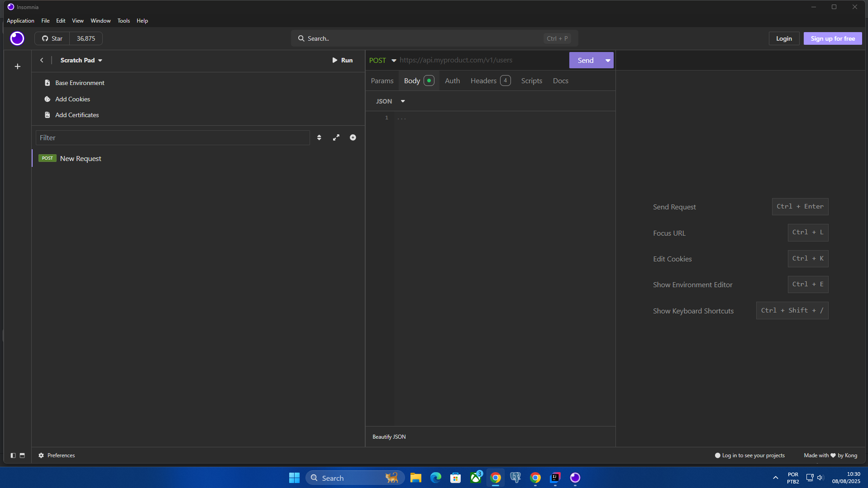The width and height of the screenshot is (868, 488).
Task: Open the File menu
Action: [45, 21]
